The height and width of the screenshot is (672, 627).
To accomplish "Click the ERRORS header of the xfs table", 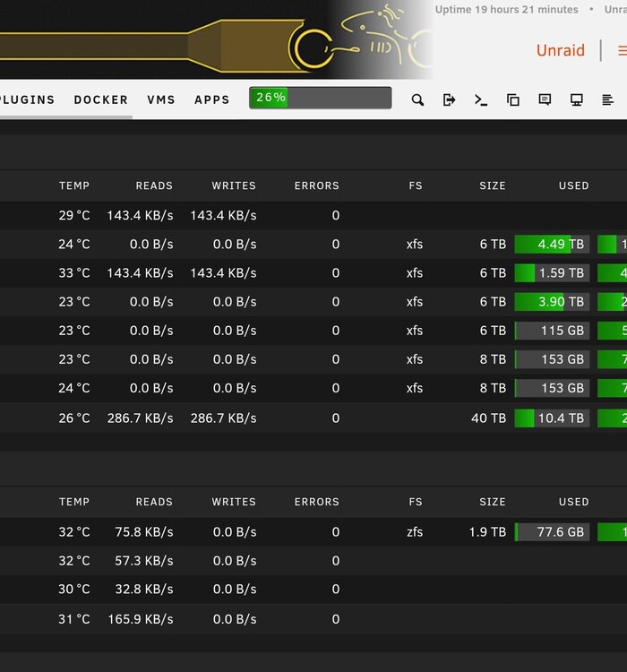I will [x=317, y=185].
